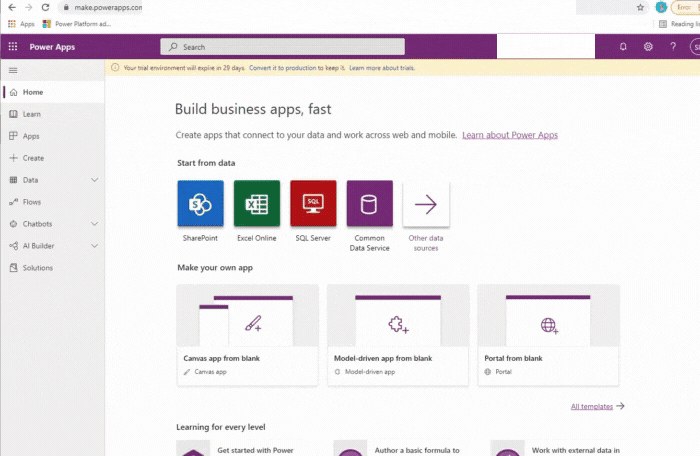Open the Reading list button
This screenshot has width=700, height=456.
(x=679, y=24)
